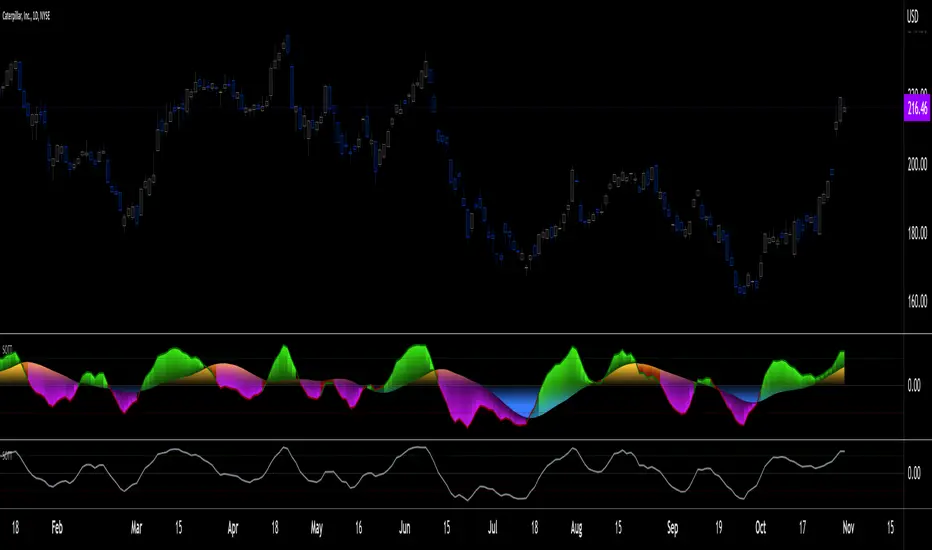Click the Feb date label
The height and width of the screenshot is (550, 932).
[x=57, y=527]
